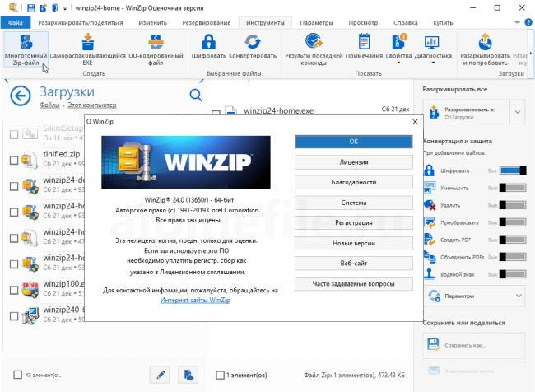The width and height of the screenshot is (535, 392).
Task: Open the quick access toolbar dropdown arrow
Action: coord(65,8)
